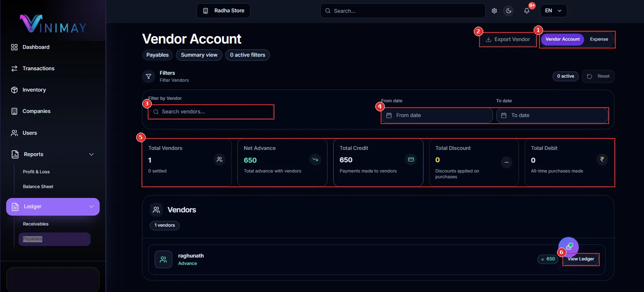Click the Filters funnel icon
The image size is (644, 292).
[148, 76]
